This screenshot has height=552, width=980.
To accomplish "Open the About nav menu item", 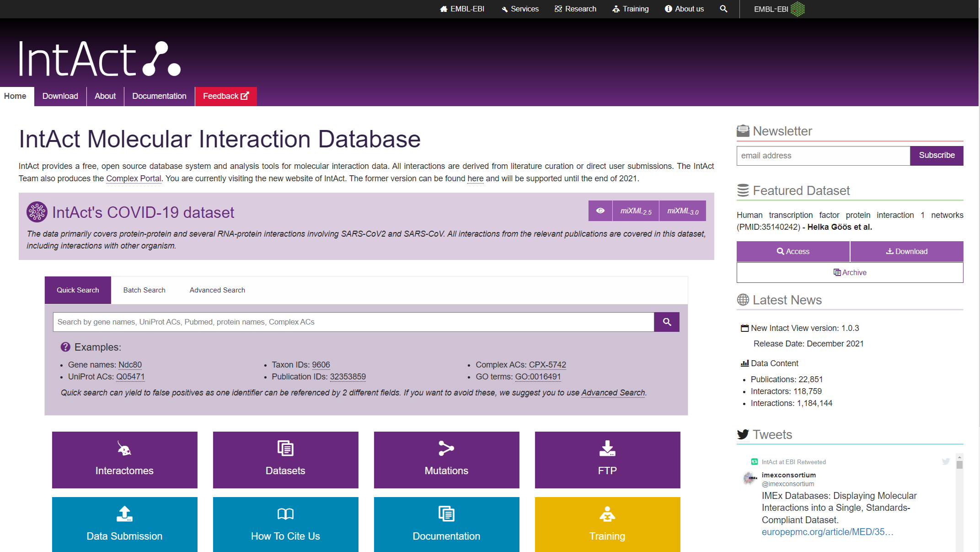I will pyautogui.click(x=105, y=96).
